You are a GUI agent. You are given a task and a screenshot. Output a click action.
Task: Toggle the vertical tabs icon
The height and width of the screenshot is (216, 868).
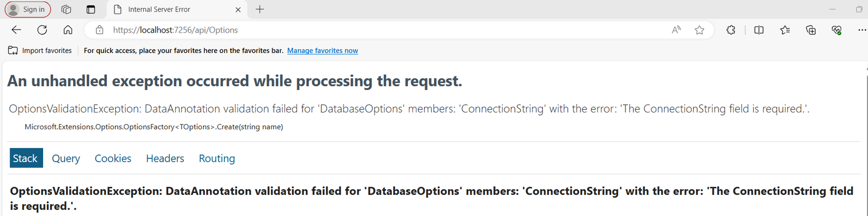tap(91, 9)
